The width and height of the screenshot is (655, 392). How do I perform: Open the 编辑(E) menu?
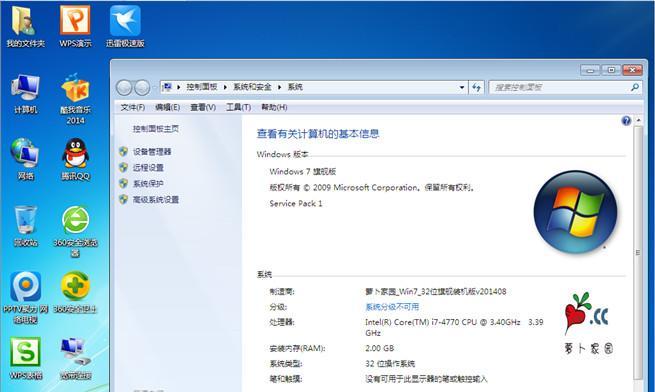click(x=167, y=107)
